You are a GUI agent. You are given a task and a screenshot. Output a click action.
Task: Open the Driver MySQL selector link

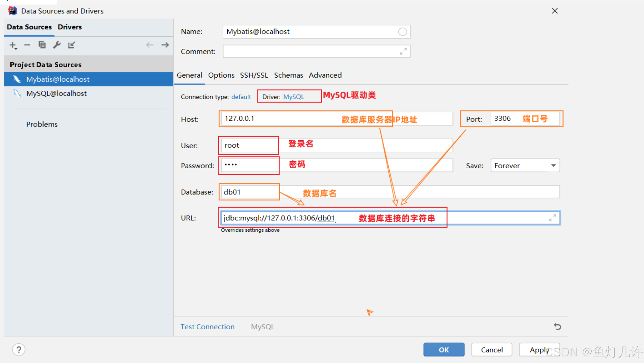[293, 97]
